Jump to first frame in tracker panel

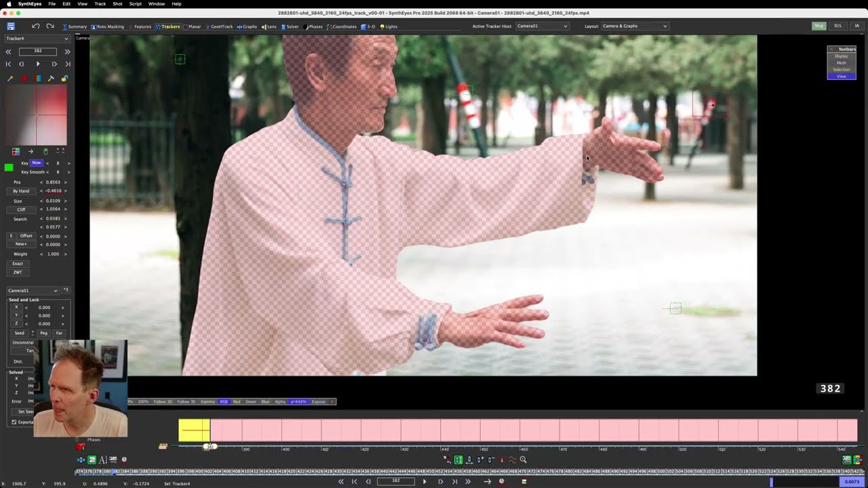8,64
